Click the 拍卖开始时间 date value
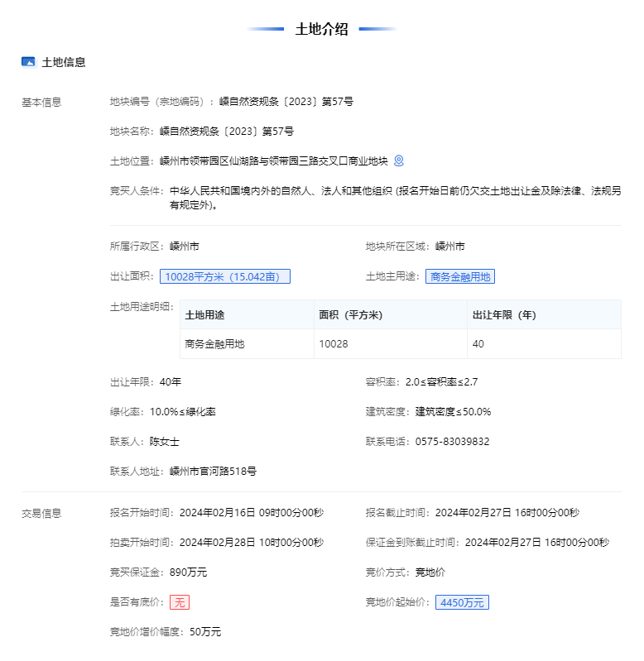 (251, 543)
